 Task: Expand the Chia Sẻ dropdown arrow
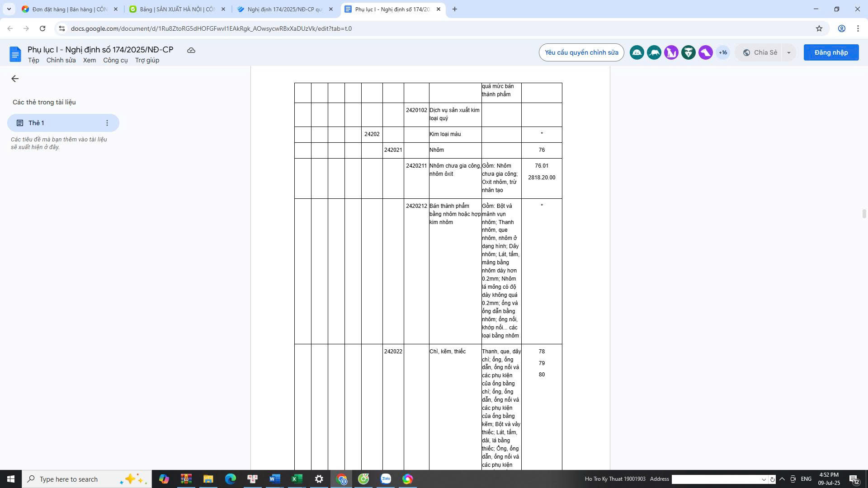tap(788, 52)
